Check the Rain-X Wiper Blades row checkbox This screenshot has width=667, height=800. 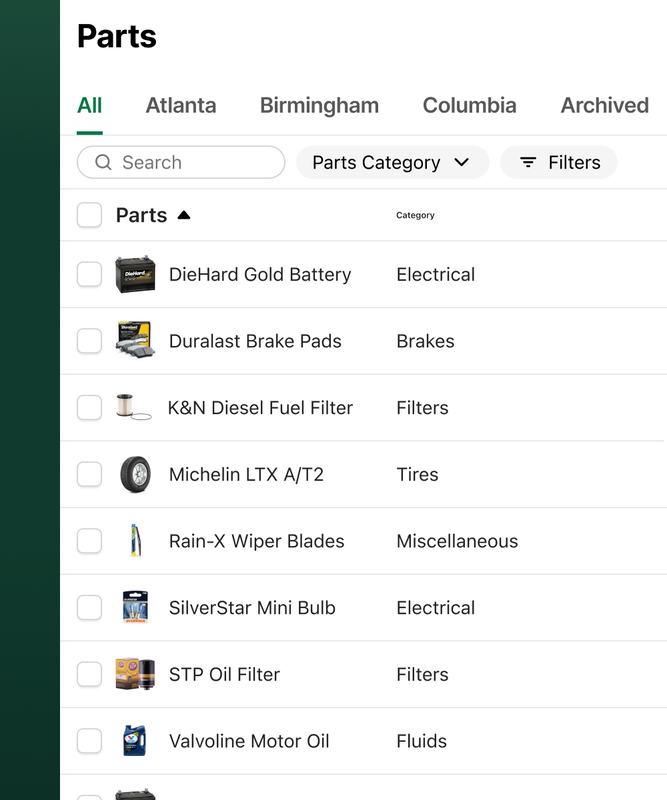(x=89, y=540)
